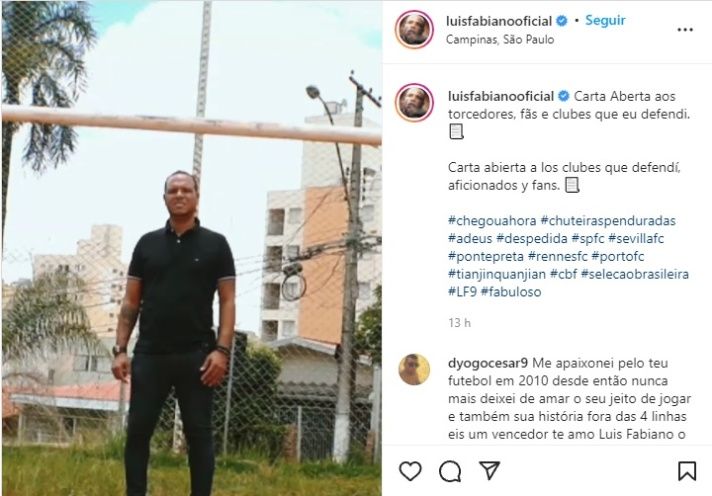This screenshot has height=496, width=712.
Task: Open #sevillafc hashtag
Action: (636, 238)
